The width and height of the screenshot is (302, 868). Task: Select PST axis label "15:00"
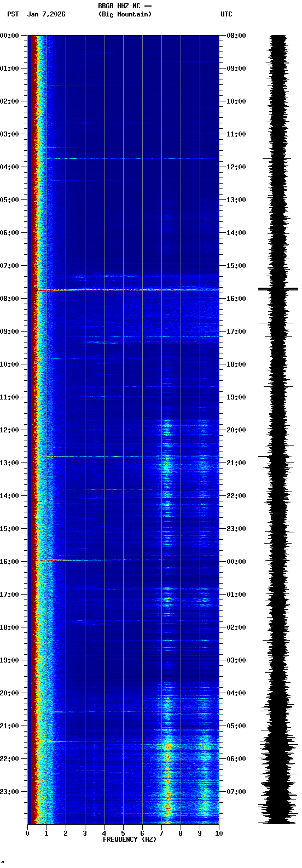tap(9, 529)
